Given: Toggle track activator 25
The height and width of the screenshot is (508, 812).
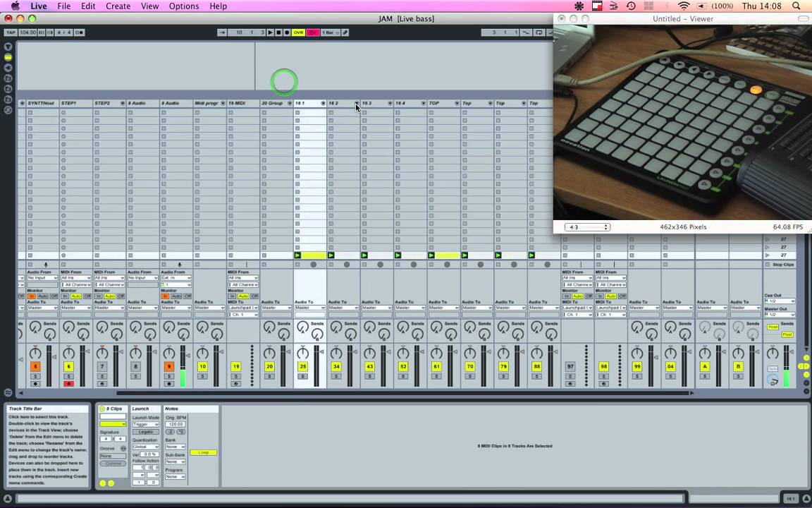Looking at the screenshot, I should 302,366.
